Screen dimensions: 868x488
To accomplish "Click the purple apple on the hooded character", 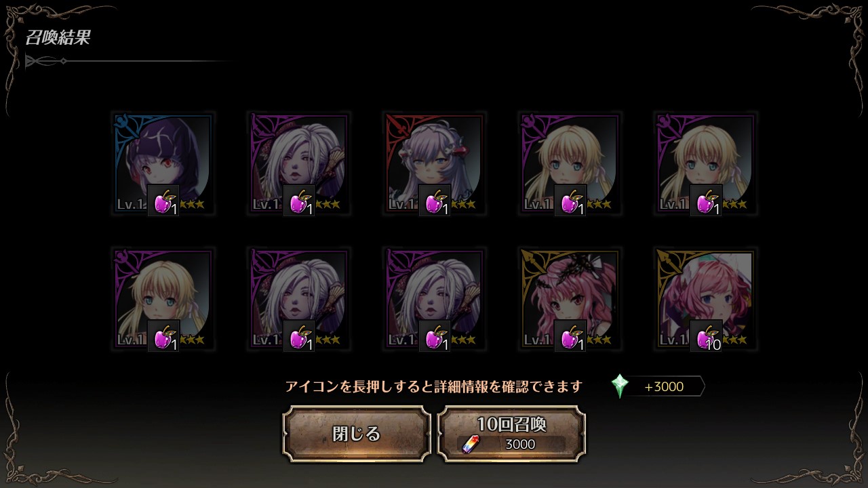I will click(x=163, y=201).
